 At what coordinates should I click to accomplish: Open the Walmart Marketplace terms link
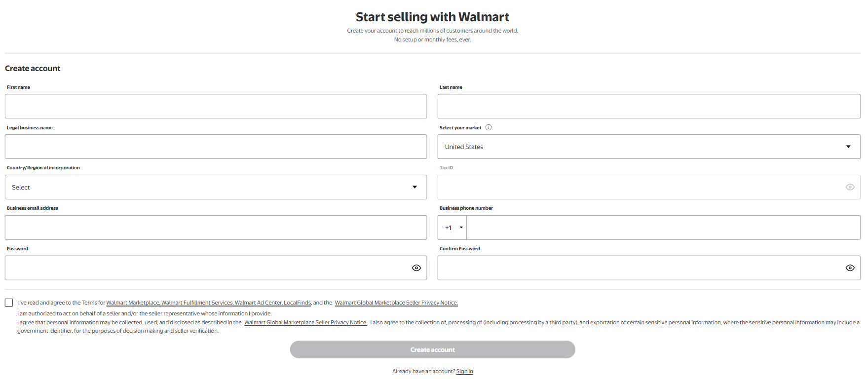[133, 303]
